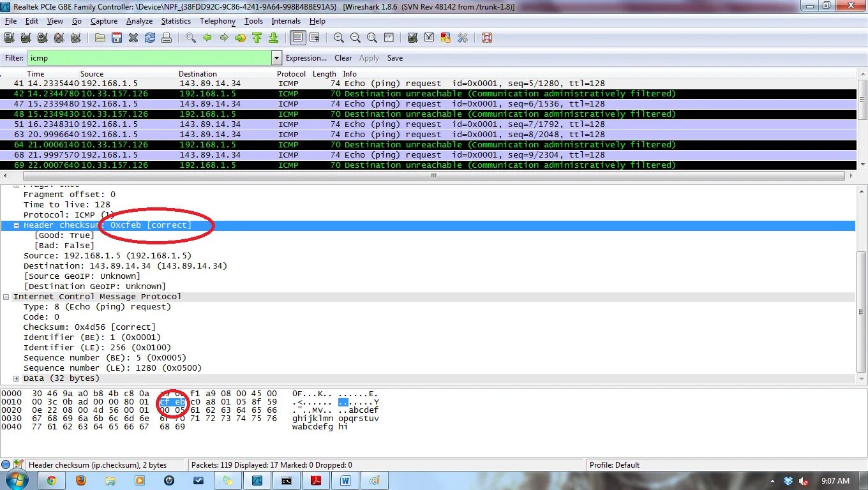Select packet 68 with seq=9/2304
Viewport: 868px width, 490px height.
point(428,155)
